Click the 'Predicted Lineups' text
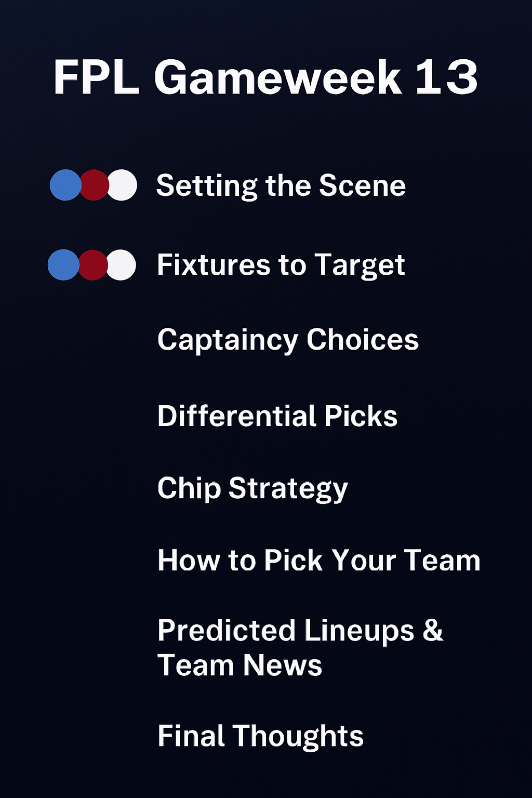The width and height of the screenshot is (532, 798). click(x=286, y=631)
